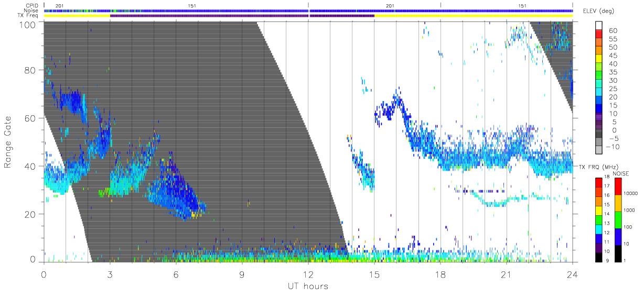Screen dimensions: 644x297
Task: Click the 60 tick on the Range Gate axis
Action: click(x=30, y=118)
